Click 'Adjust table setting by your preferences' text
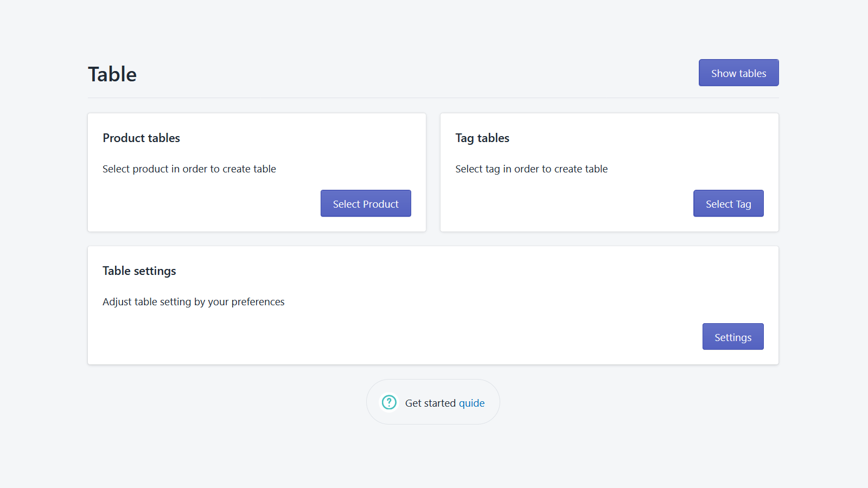Screen dimensions: 868x488 pos(194,302)
